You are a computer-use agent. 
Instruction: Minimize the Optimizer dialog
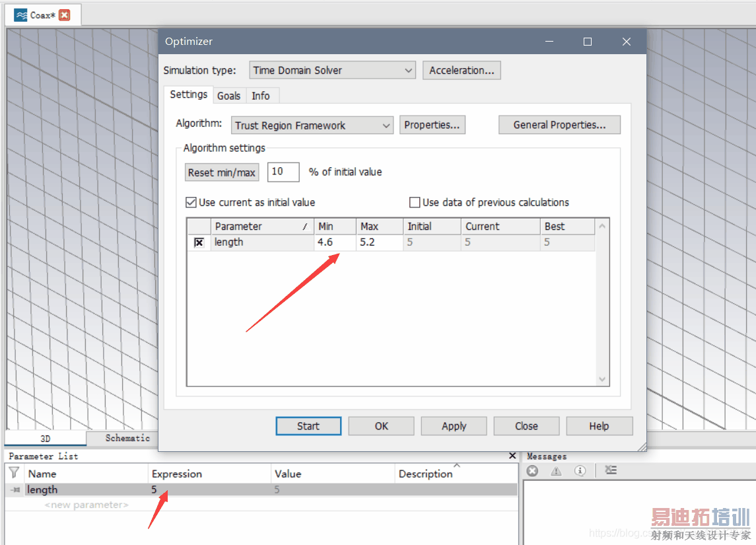549,42
